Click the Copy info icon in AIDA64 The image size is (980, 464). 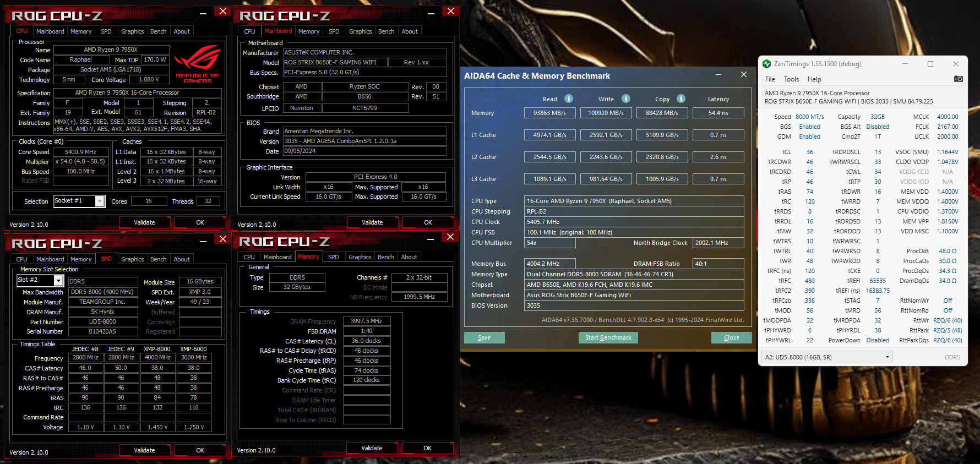[681, 99]
